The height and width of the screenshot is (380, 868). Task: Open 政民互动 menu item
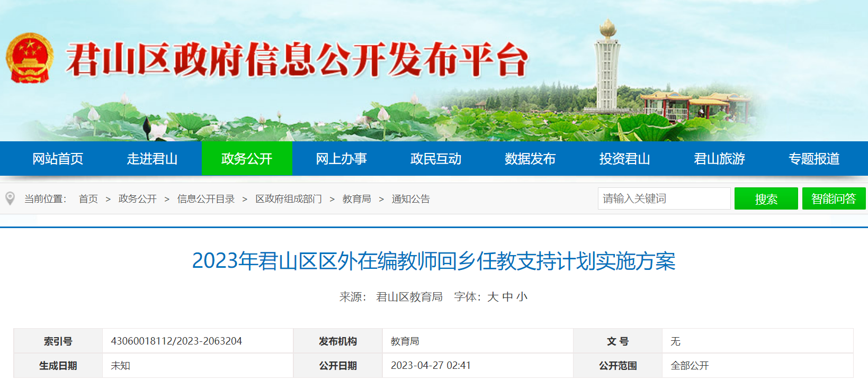[x=436, y=159]
